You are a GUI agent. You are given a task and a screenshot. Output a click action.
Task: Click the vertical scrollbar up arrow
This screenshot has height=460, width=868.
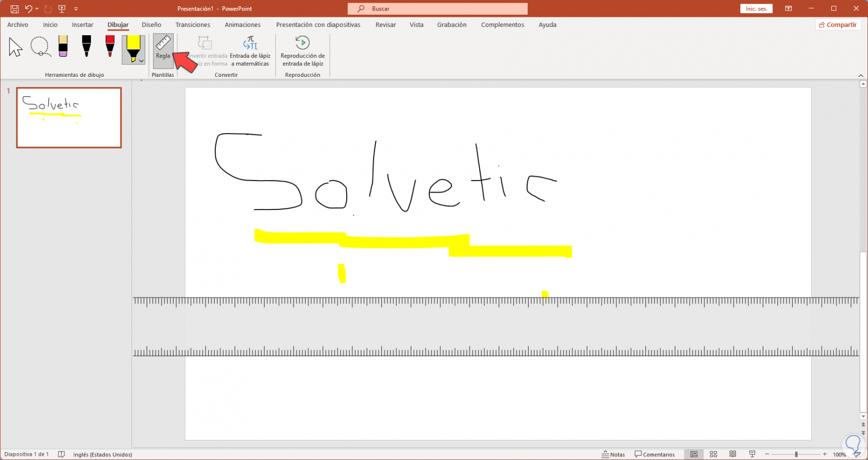pos(863,84)
